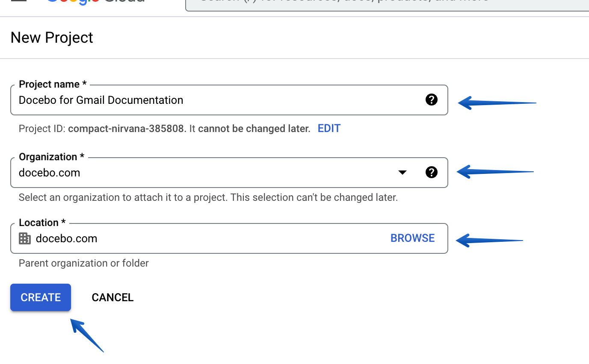Click BROWSE to choose a location
This screenshot has height=364, width=589.
413,238
